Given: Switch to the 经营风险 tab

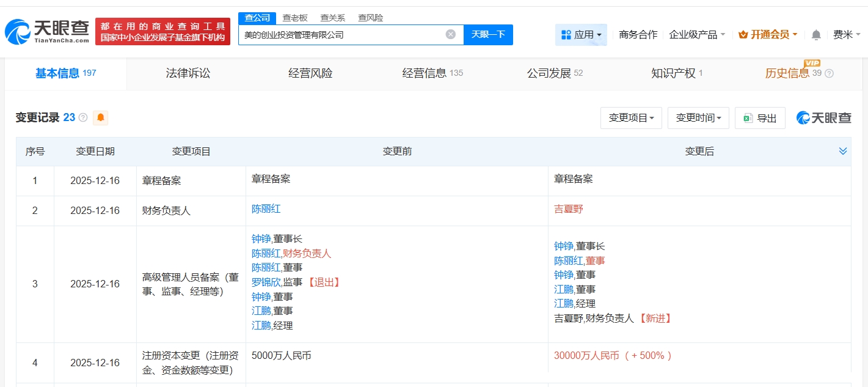Looking at the screenshot, I should pyautogui.click(x=310, y=73).
